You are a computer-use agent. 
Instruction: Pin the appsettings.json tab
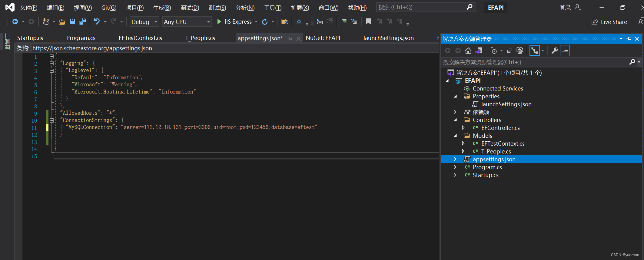[x=290, y=38]
